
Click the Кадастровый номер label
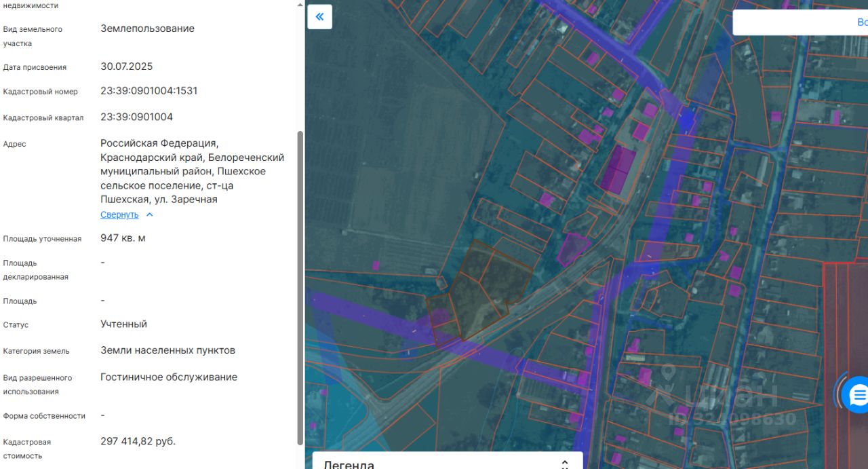[x=41, y=92]
